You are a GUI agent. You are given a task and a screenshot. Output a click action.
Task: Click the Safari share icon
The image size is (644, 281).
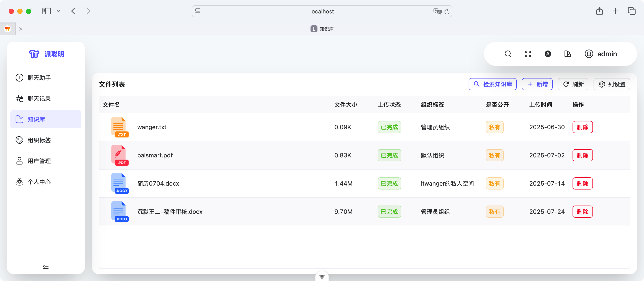click(x=599, y=11)
